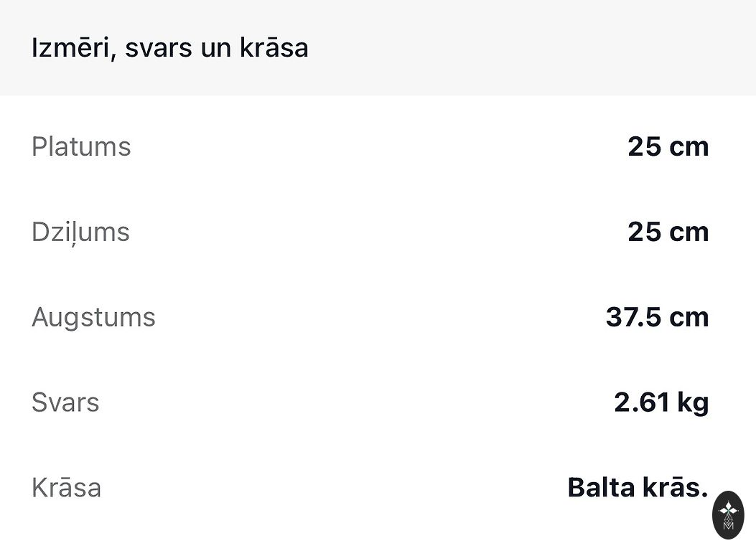Select the Augstums row label
The image size is (756, 551).
(x=93, y=317)
